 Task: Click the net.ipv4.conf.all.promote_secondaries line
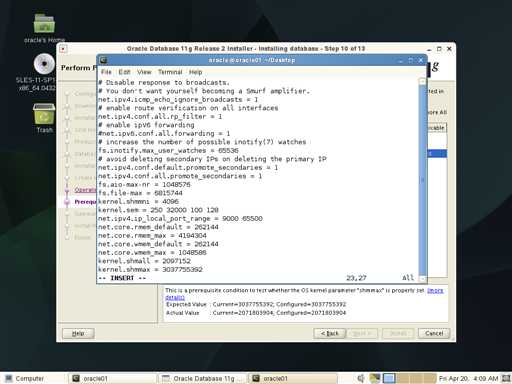pos(180,176)
